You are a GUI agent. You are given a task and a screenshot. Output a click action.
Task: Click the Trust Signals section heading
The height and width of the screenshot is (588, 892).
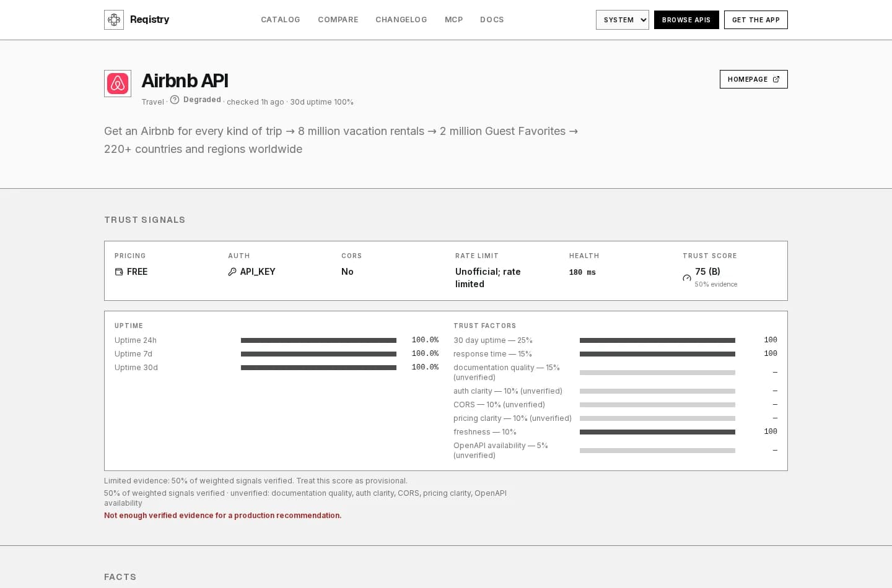click(x=145, y=220)
